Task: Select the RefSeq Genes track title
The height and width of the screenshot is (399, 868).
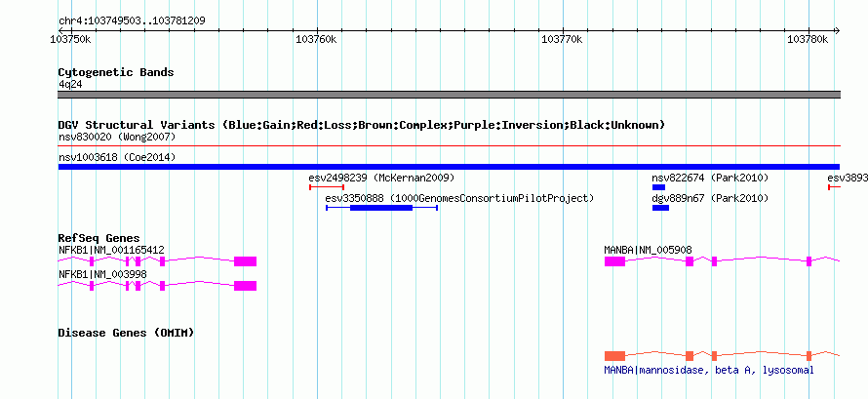Action: pos(99,238)
